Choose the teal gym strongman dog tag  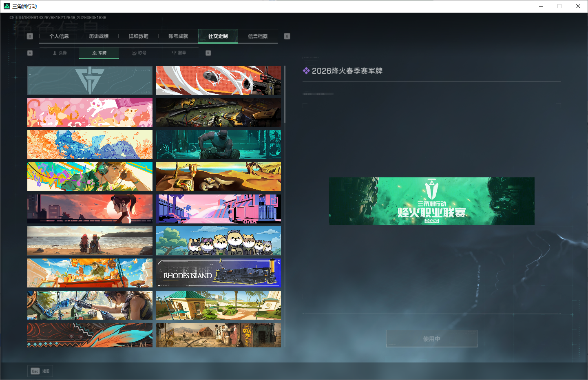(218, 145)
